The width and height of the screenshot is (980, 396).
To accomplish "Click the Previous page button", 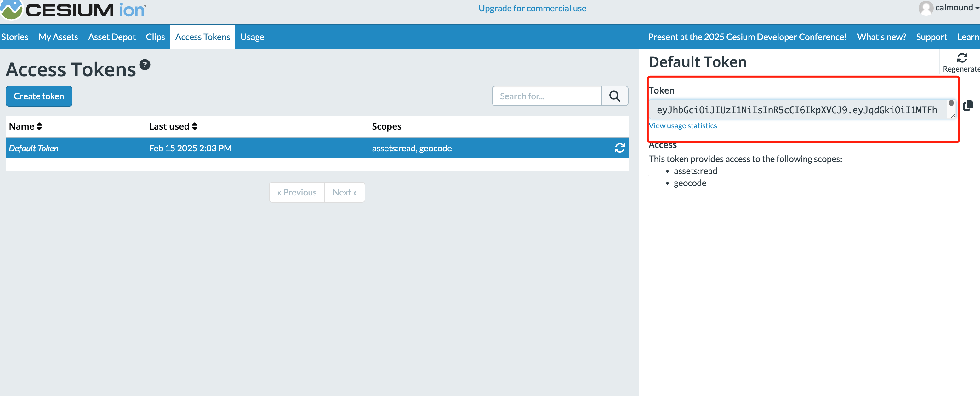I will click(297, 192).
